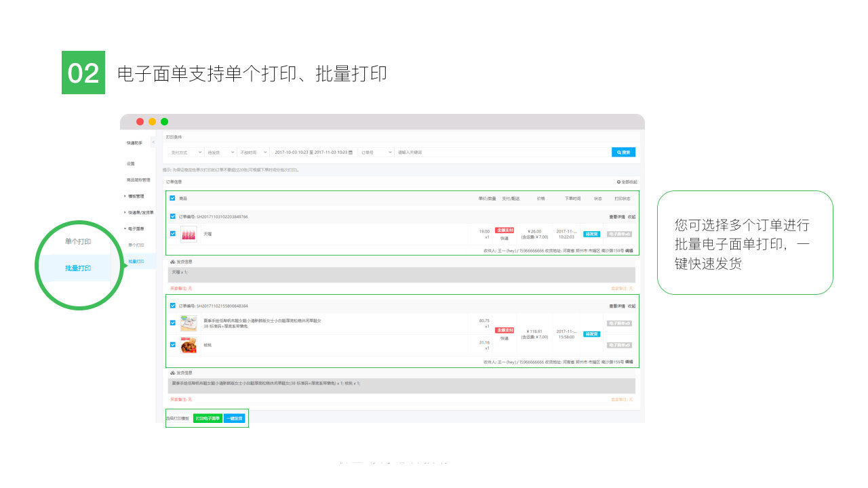868x488 pixels.
Task: Select 单个打印 in the sidebar
Action: point(136,245)
